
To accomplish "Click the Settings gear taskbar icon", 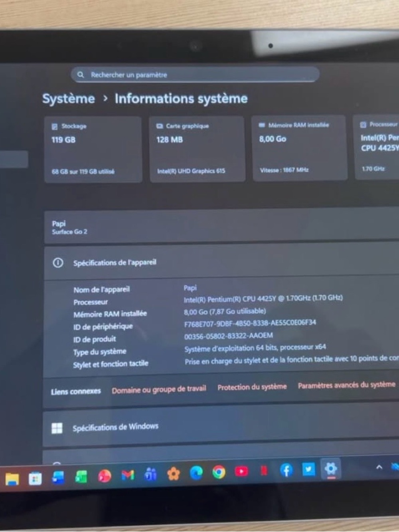I will click(331, 469).
